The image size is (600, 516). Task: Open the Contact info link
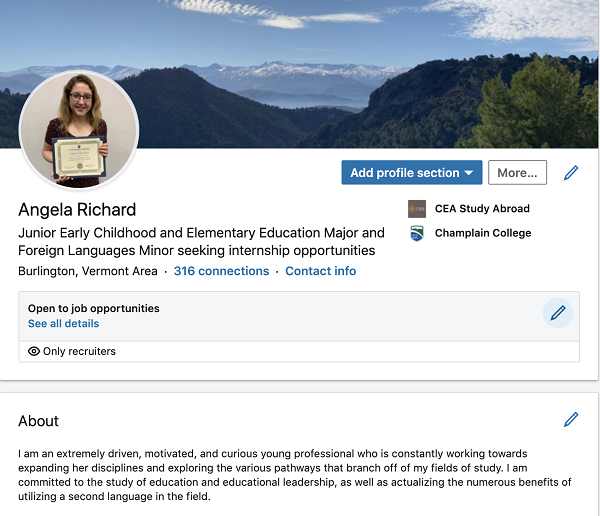[x=320, y=271]
